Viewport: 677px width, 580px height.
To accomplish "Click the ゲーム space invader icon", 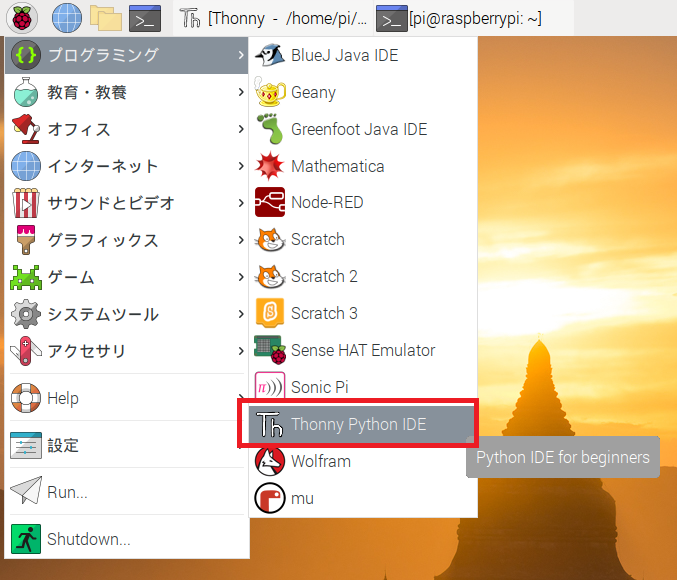I will [x=26, y=277].
